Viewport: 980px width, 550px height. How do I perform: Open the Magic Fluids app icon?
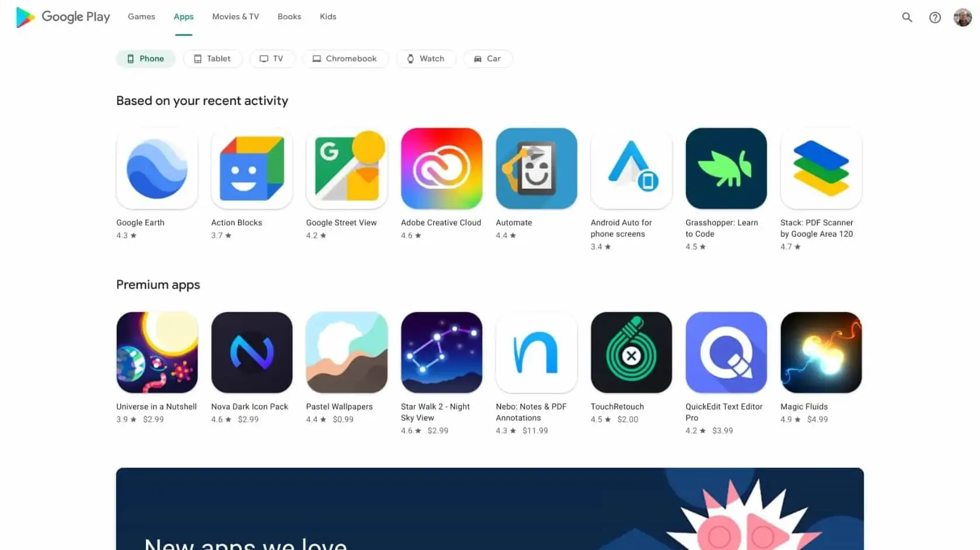(821, 352)
